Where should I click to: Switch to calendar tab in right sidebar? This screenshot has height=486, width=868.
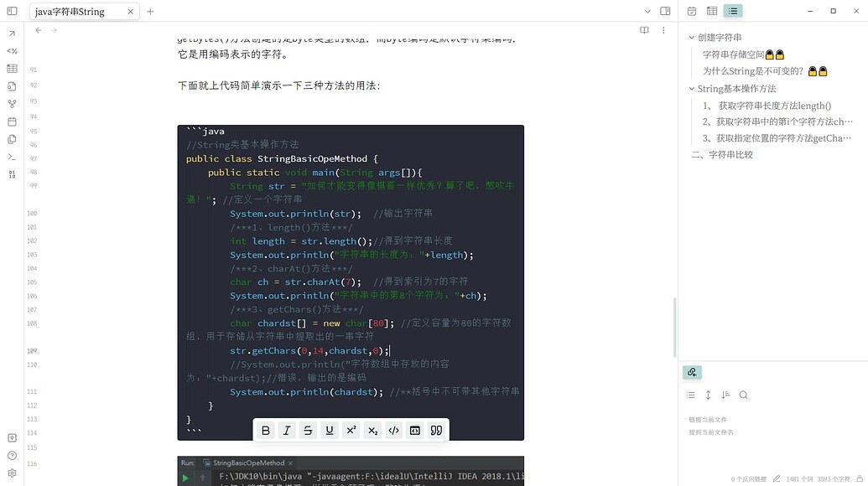tap(691, 11)
